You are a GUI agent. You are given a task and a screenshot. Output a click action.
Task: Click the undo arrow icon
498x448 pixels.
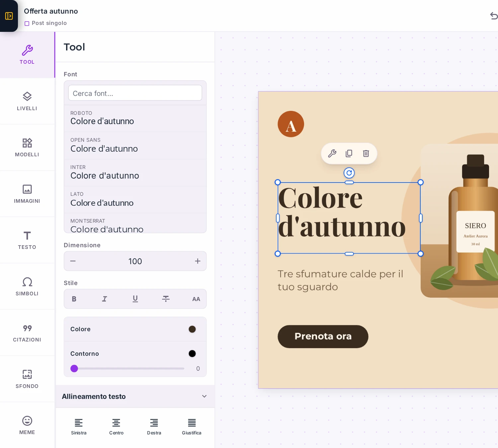pyautogui.click(x=494, y=16)
